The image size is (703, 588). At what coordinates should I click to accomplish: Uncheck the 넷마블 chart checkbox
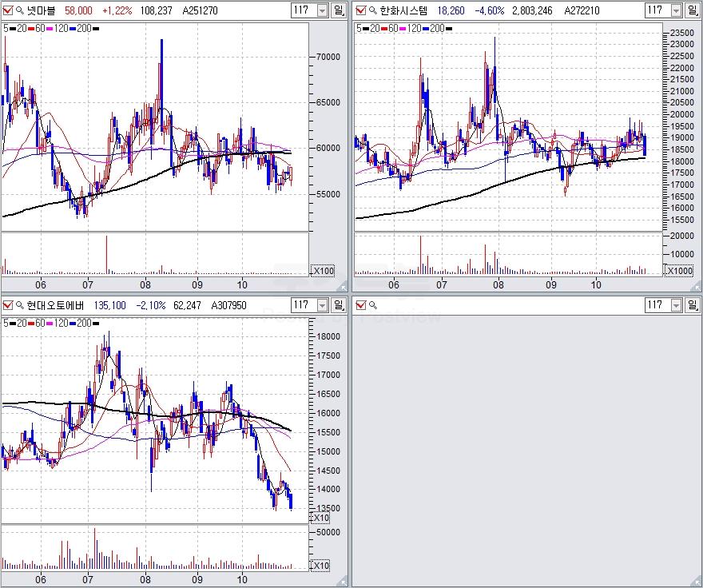pyautogui.click(x=8, y=10)
